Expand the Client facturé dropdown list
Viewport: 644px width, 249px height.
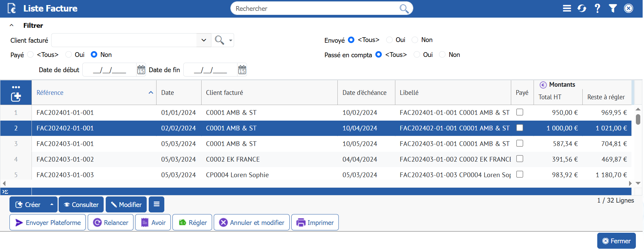tap(204, 40)
